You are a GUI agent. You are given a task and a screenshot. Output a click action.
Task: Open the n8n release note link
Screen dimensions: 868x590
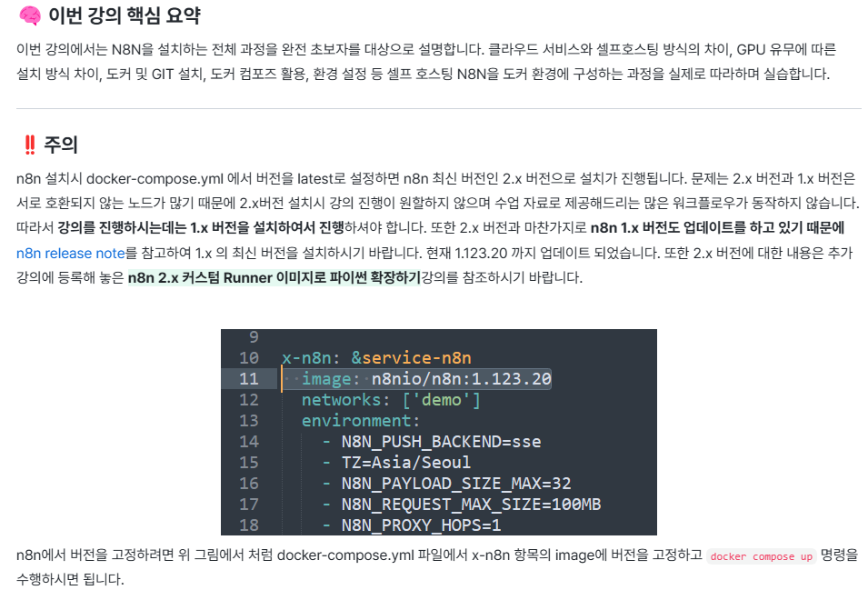point(71,253)
